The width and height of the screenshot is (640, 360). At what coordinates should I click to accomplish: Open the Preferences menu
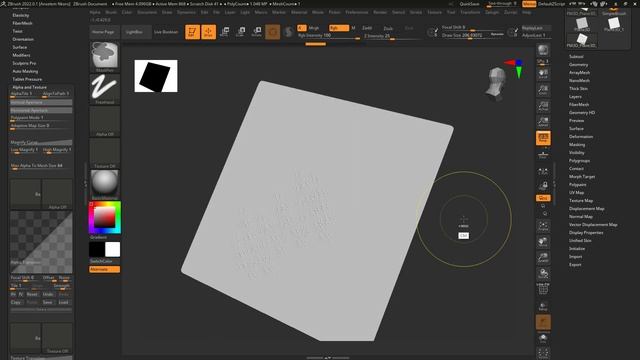[357, 12]
